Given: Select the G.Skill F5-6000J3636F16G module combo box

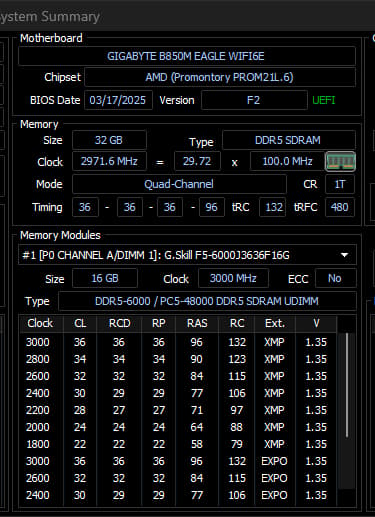Looking at the screenshot, I should click(x=187, y=255).
